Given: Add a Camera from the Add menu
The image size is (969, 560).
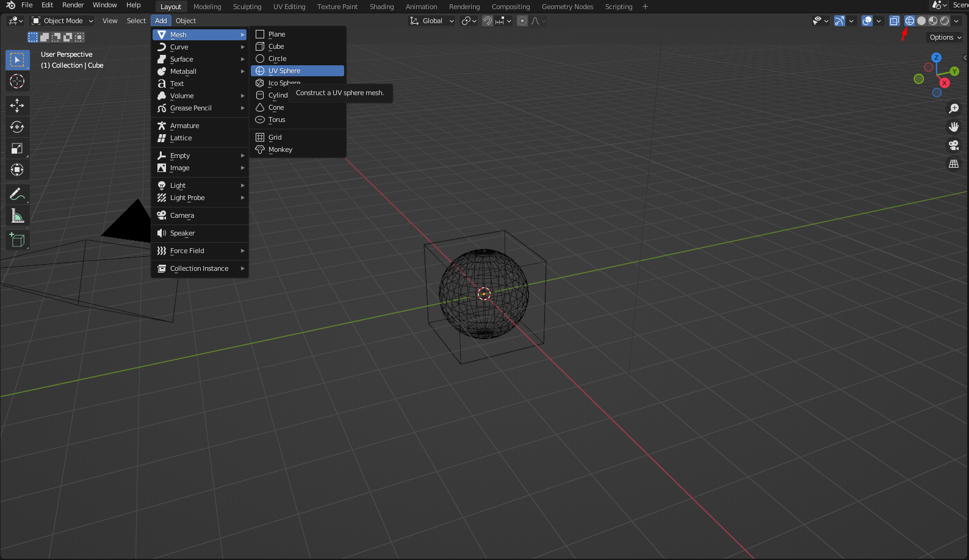Looking at the screenshot, I should [x=200, y=215].
